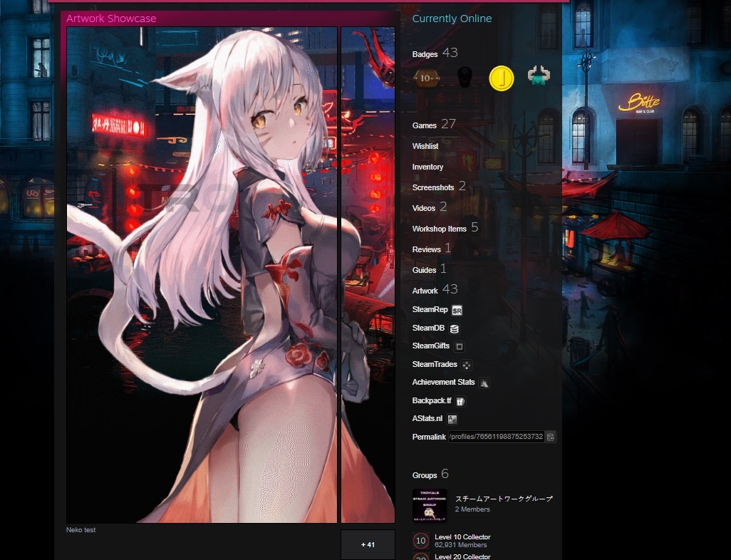The width and height of the screenshot is (731, 560).
Task: Open the Inventory link
Action: point(427,167)
